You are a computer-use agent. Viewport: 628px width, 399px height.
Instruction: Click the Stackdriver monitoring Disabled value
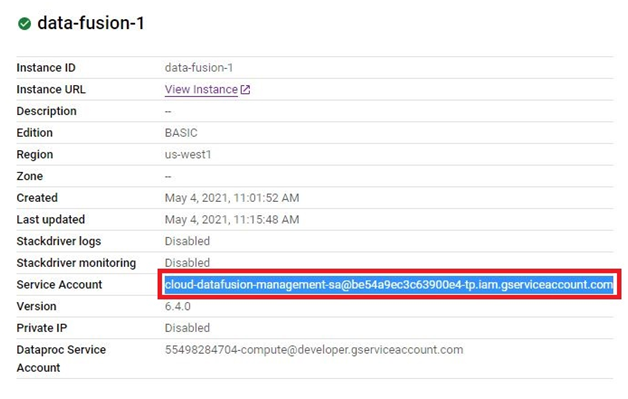[187, 263]
